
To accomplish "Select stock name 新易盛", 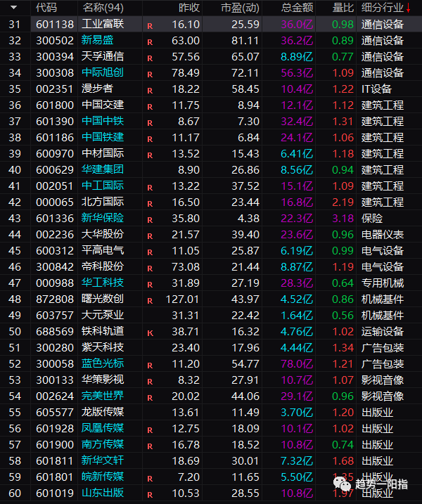I will [98, 40].
